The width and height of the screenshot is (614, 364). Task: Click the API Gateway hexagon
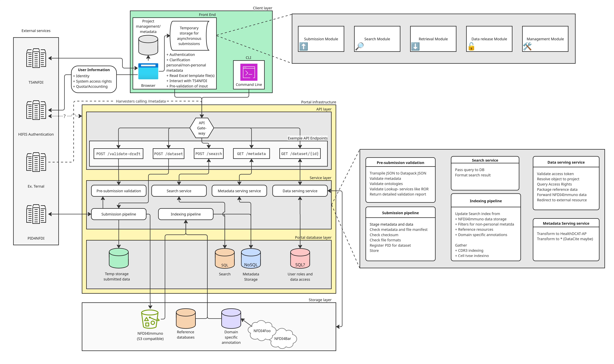202,128
